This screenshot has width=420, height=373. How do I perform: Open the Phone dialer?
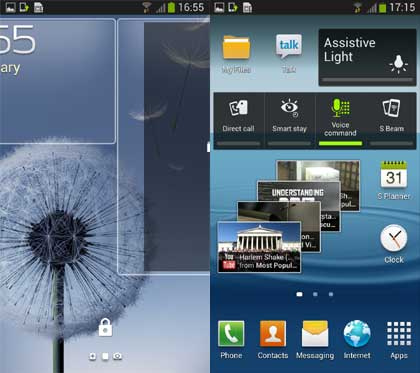pyautogui.click(x=231, y=340)
